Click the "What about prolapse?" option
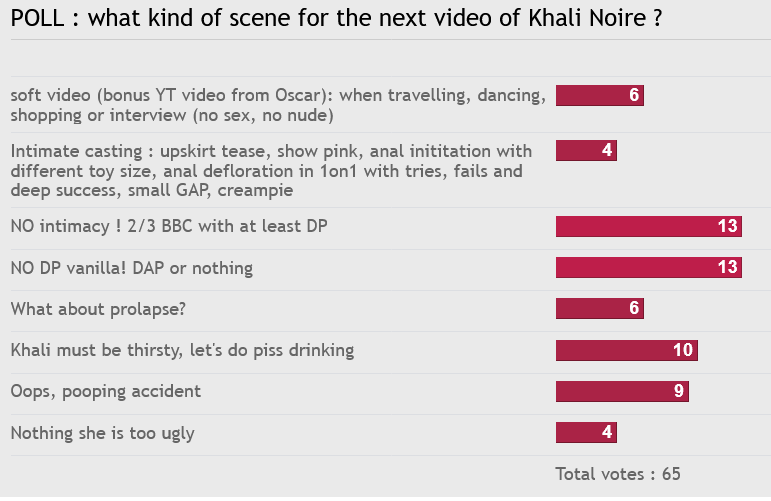Screen dimensions: 771x501 pos(98,309)
